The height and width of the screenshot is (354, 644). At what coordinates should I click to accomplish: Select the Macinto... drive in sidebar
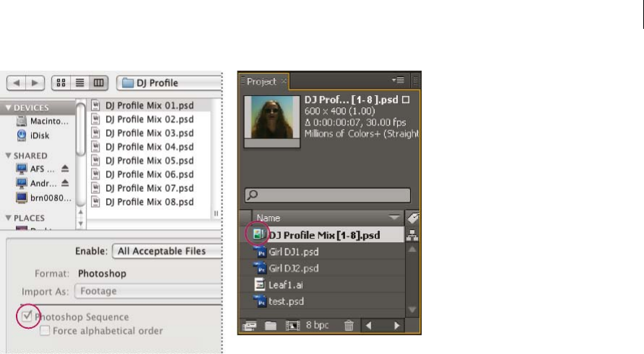pos(43,121)
